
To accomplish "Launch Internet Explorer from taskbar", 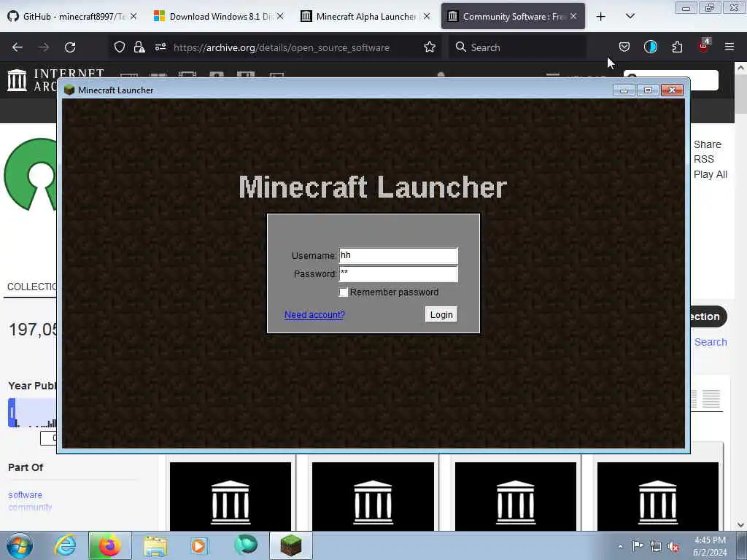I will click(66, 545).
